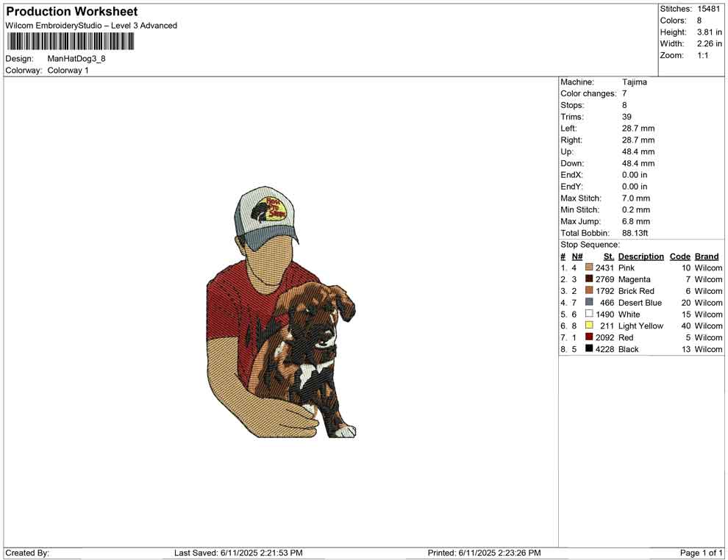Click 'Wilcom EmbroideryStudio – Level 3 Advanced' text
The height and width of the screenshot is (560, 728).
[91, 26]
